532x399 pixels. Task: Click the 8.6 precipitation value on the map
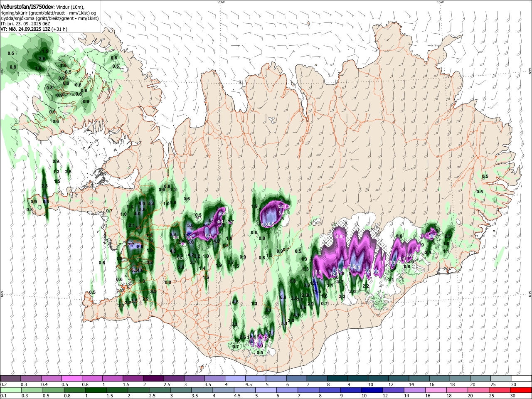tap(140, 246)
